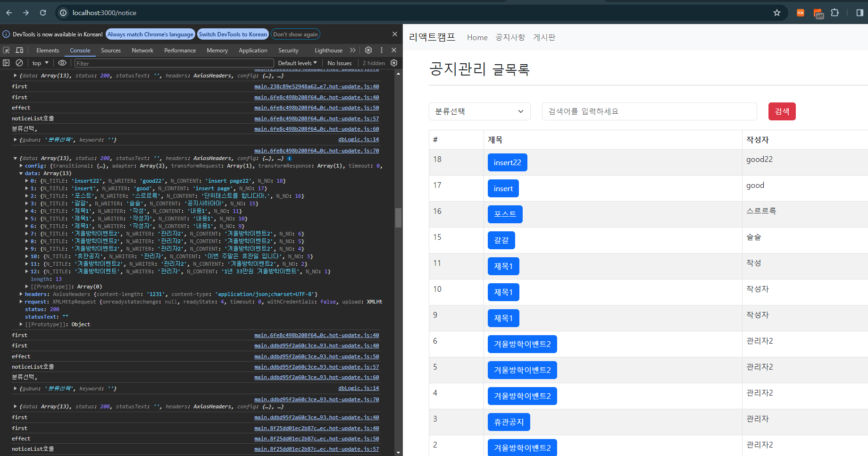Open the Memory tab
The width and height of the screenshot is (868, 456).
[x=217, y=51]
